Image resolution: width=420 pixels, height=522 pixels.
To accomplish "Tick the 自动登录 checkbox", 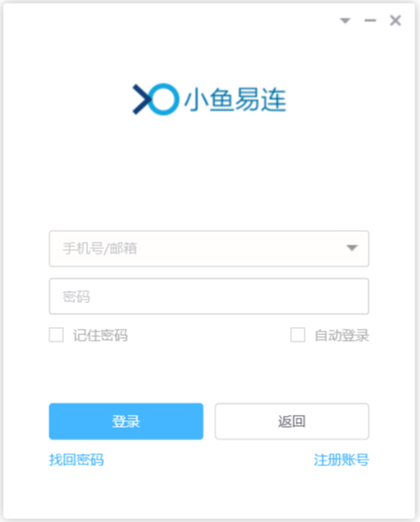I will click(297, 335).
